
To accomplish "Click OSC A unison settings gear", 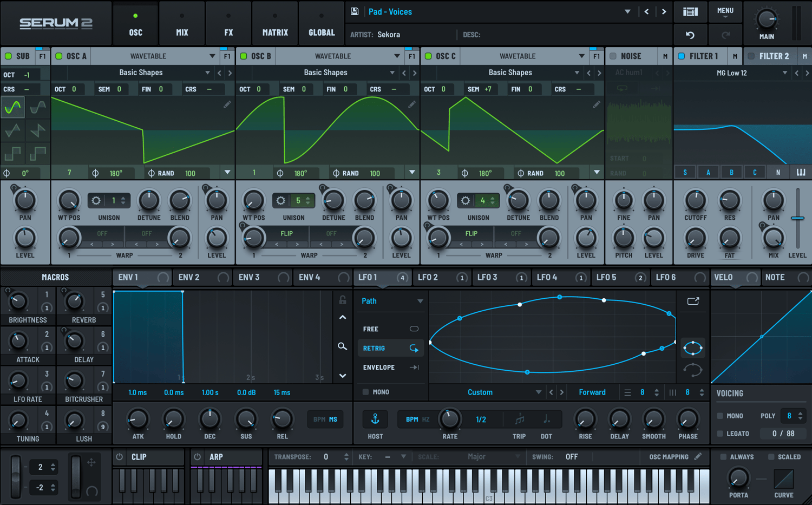I will pyautogui.click(x=96, y=201).
